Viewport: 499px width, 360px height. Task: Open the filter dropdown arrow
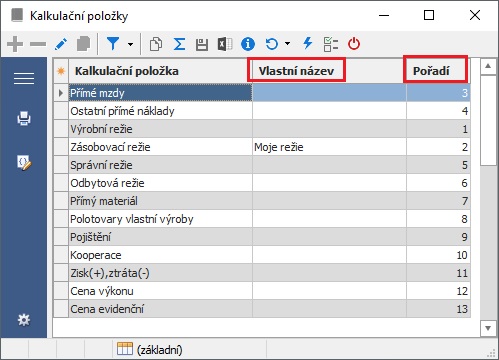pos(130,44)
